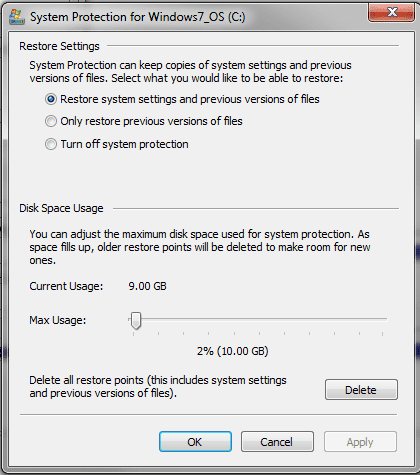Click the middle of the Max Usage slider track
This screenshot has height=475, width=420.
pyautogui.click(x=258, y=319)
